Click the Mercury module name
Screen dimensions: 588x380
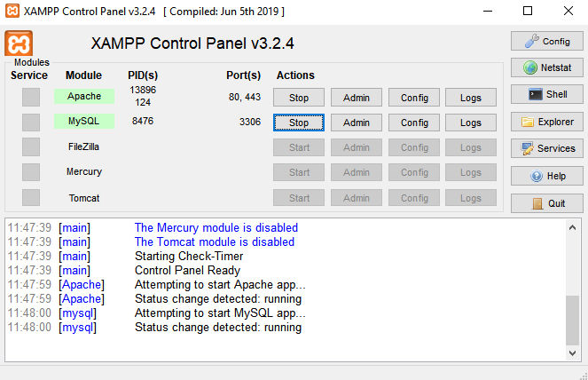pos(84,171)
